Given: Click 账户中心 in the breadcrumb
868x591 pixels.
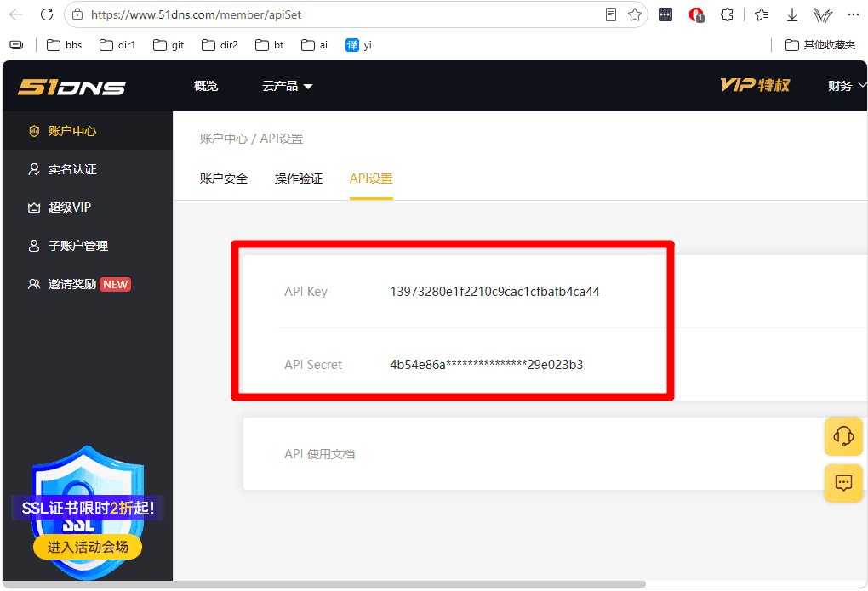Looking at the screenshot, I should point(224,139).
